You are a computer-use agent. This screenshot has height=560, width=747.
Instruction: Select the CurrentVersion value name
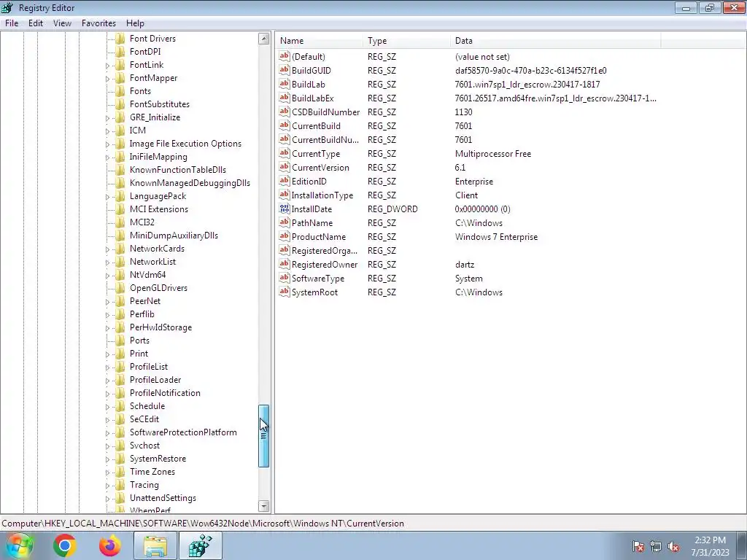point(320,167)
